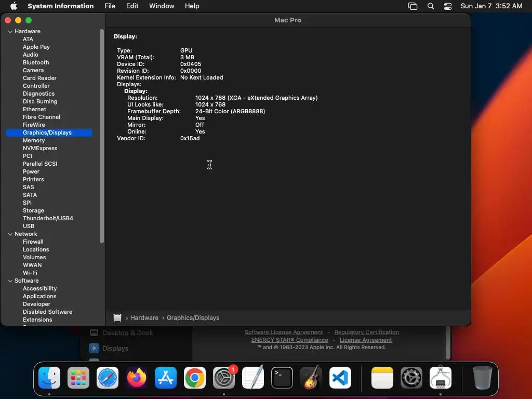Screen dimensions: 532x399
Task: Collapse the Software section
Action: point(10,281)
